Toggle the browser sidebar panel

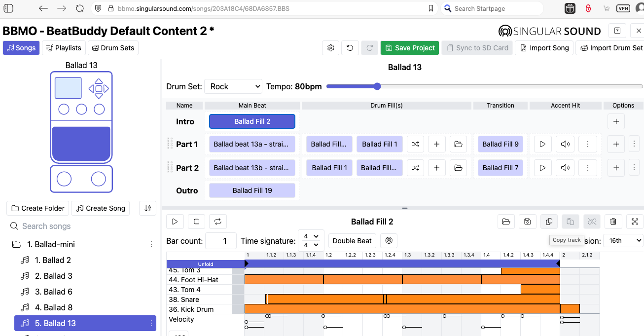point(8,8)
